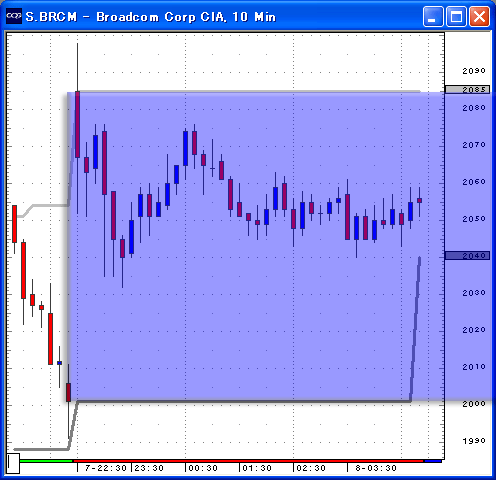The height and width of the screenshot is (480, 496).
Task: Click the 23:30 time axis label
Action: (149, 468)
